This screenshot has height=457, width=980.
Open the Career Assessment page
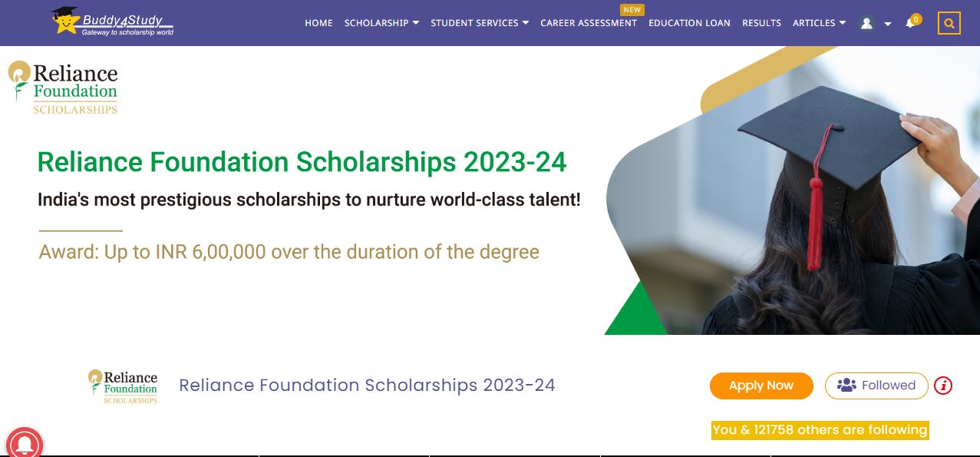pos(589,23)
